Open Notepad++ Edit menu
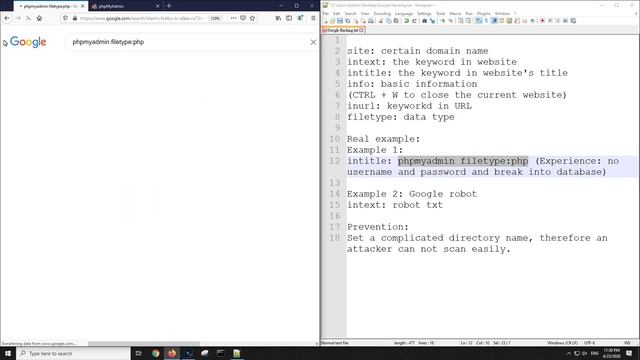 (x=336, y=13)
